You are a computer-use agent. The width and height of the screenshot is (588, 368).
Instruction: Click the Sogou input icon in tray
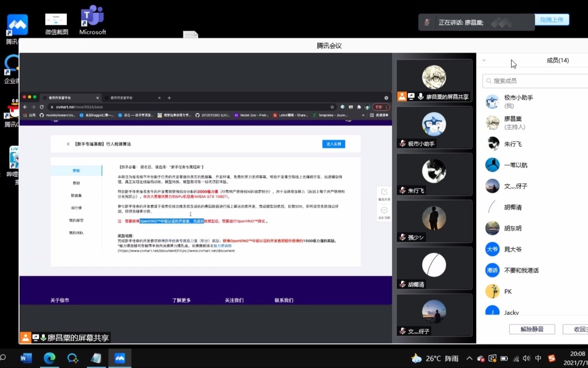coord(552,358)
